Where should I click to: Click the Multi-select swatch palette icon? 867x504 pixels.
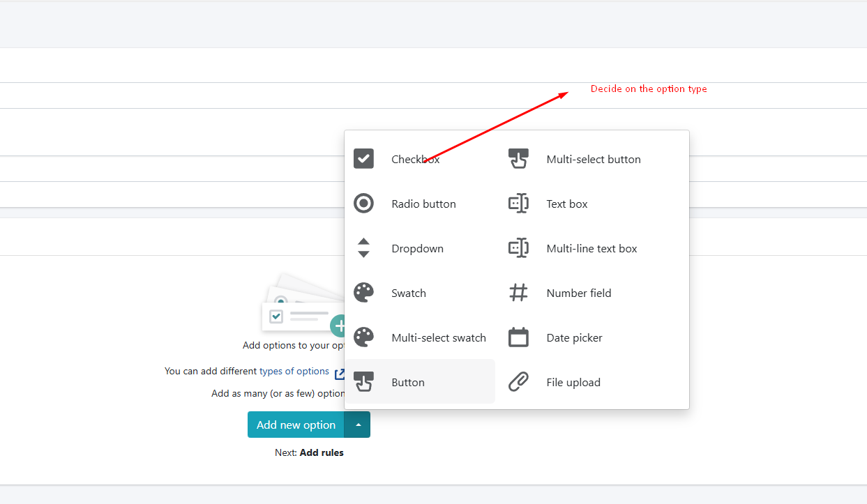click(363, 337)
